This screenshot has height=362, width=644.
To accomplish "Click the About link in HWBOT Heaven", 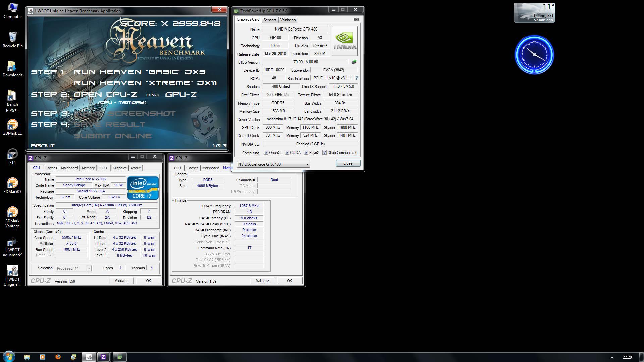I will pyautogui.click(x=43, y=146).
